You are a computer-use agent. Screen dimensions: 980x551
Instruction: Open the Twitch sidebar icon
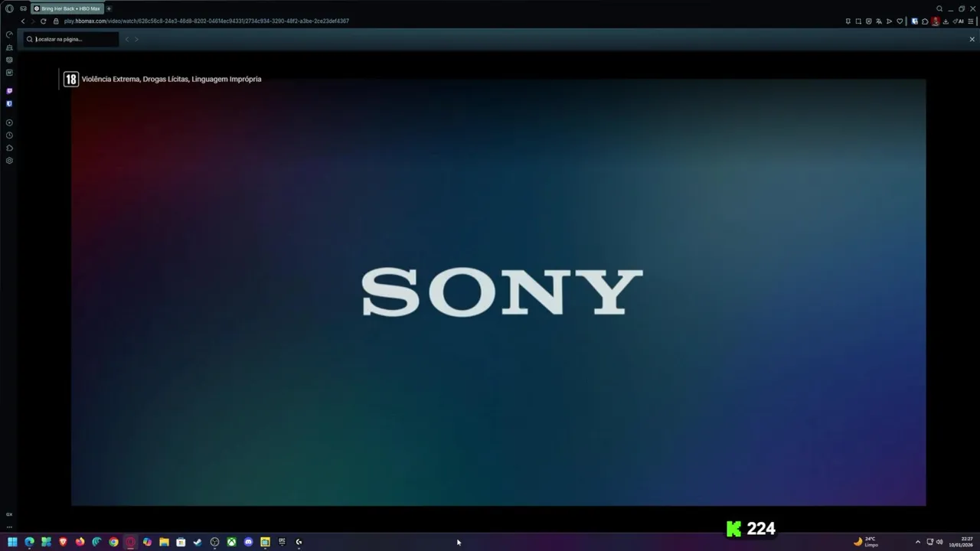(x=9, y=90)
